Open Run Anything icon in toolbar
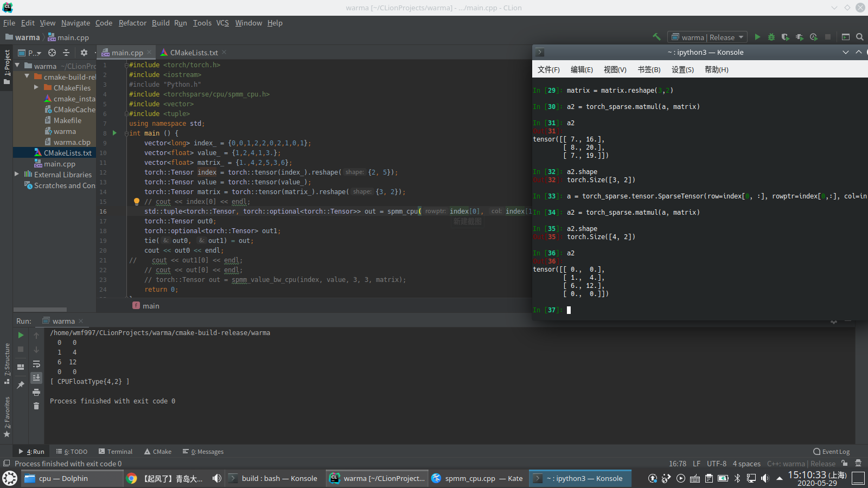The width and height of the screenshot is (868, 488). (x=846, y=37)
